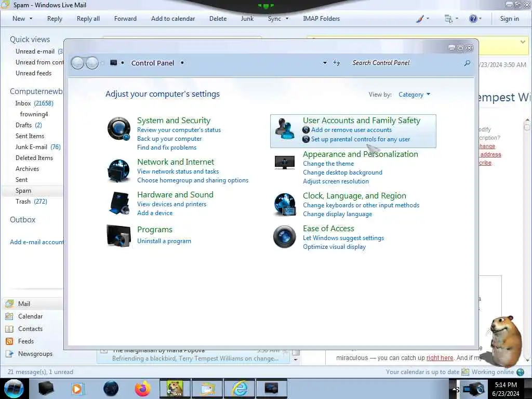Click Let Windows suggest settings link
This screenshot has width=532, height=399.
click(x=343, y=238)
